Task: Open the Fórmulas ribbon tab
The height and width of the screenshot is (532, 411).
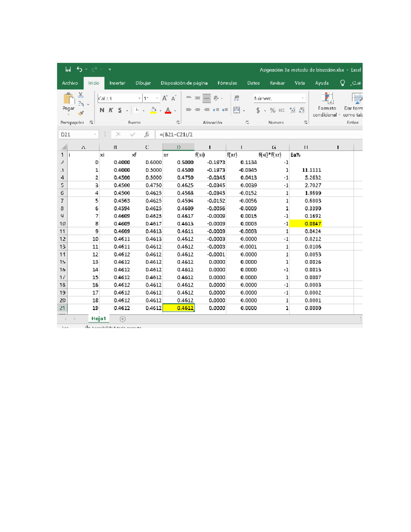Action: (227, 83)
